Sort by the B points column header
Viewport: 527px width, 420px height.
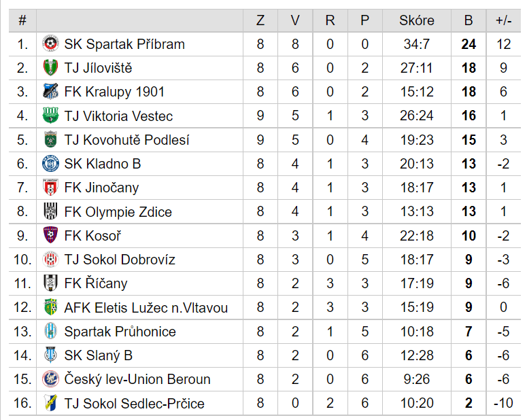tap(469, 20)
